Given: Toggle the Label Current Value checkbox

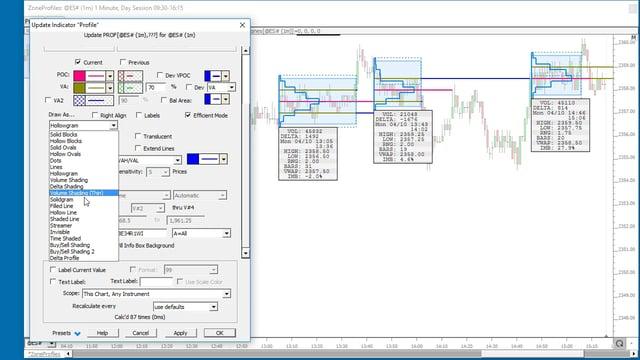Looking at the screenshot, I should pyautogui.click(x=53, y=269).
